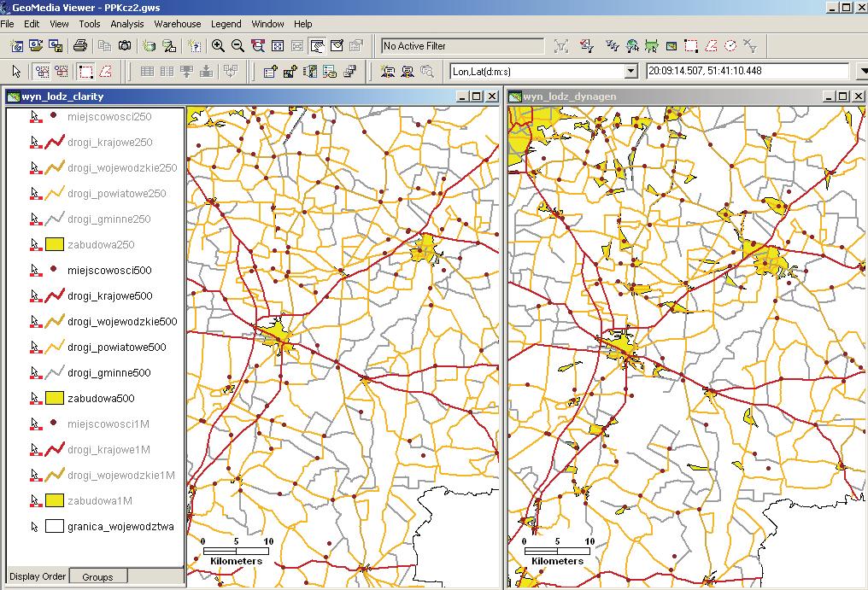Click the New Connection database icon

[x=149, y=45]
